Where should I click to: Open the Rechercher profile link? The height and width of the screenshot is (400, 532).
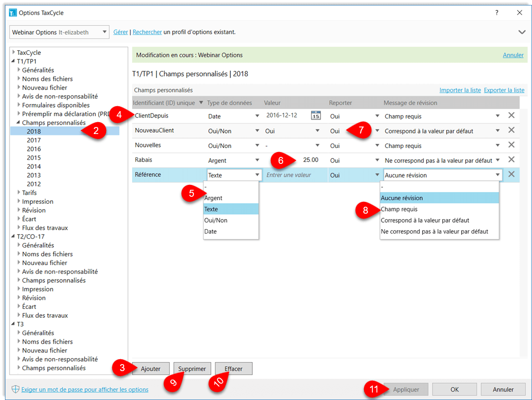[147, 32]
